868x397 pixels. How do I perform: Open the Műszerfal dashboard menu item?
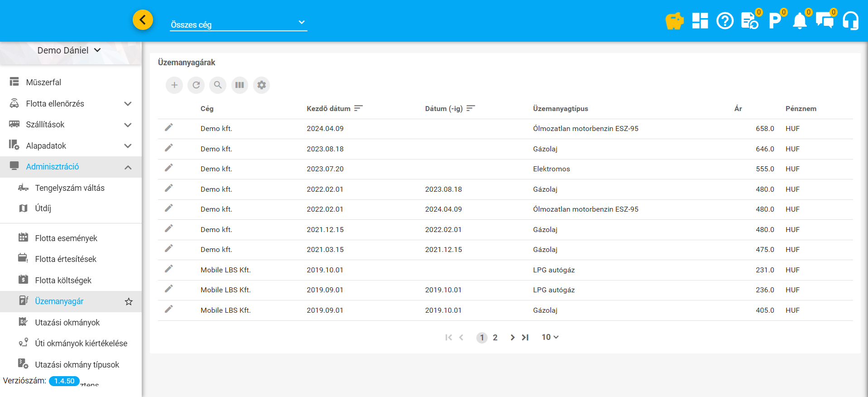pos(43,82)
